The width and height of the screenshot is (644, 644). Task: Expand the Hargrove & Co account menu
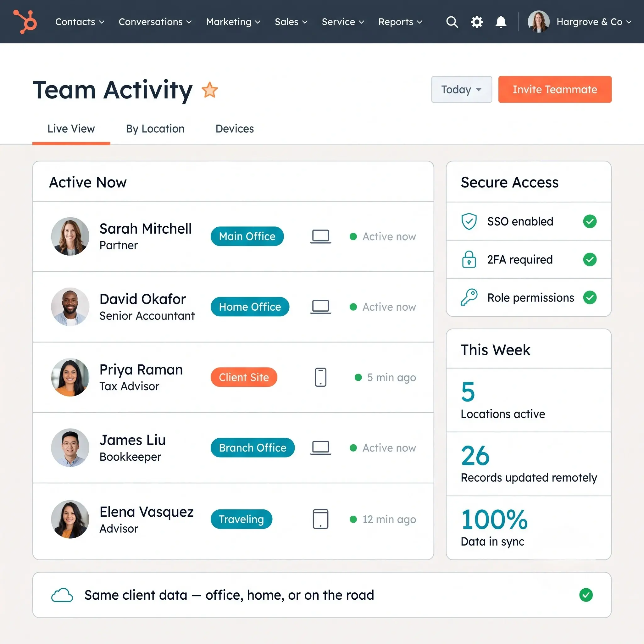[579, 22]
